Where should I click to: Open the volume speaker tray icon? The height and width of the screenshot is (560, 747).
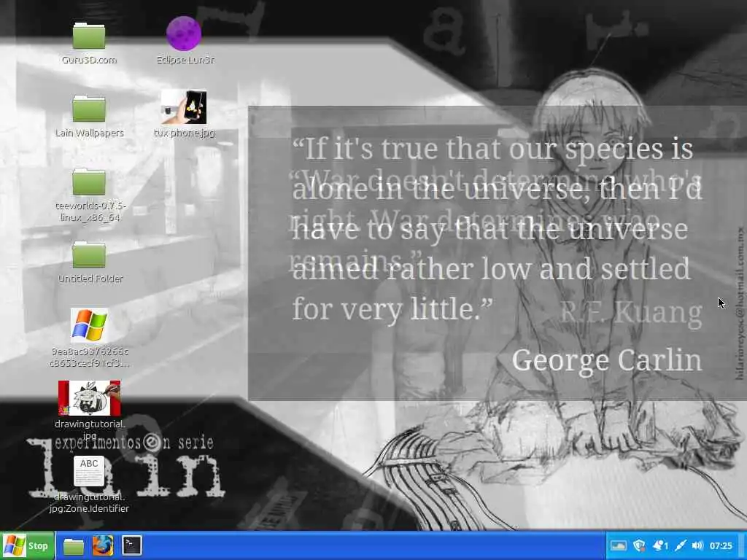(x=697, y=545)
